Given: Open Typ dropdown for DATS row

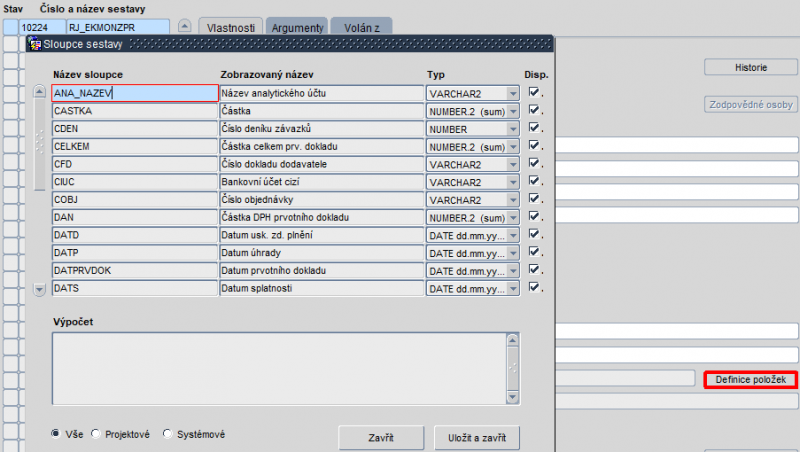Looking at the screenshot, I should point(513,289).
